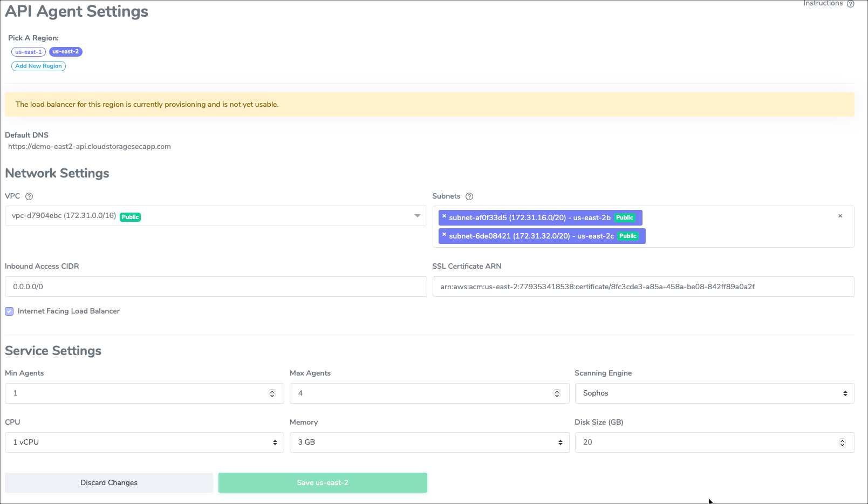Click the Disk Size stepper arrows

tap(842, 442)
